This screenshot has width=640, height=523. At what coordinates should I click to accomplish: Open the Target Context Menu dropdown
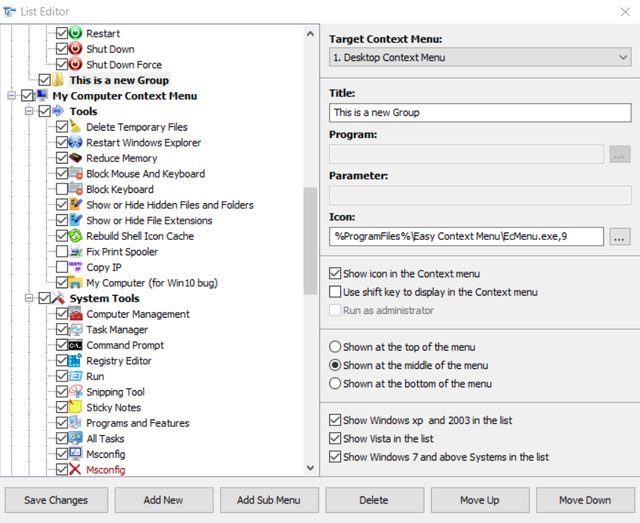pos(480,58)
